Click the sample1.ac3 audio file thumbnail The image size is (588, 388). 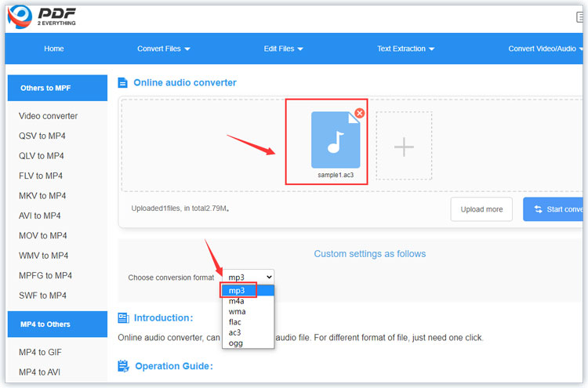pos(336,140)
